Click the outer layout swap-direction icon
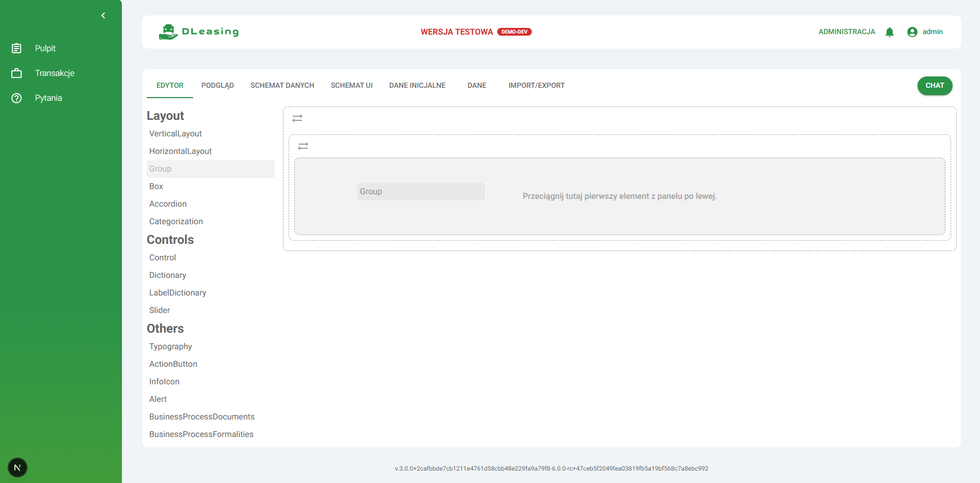980x483 pixels. [297, 118]
